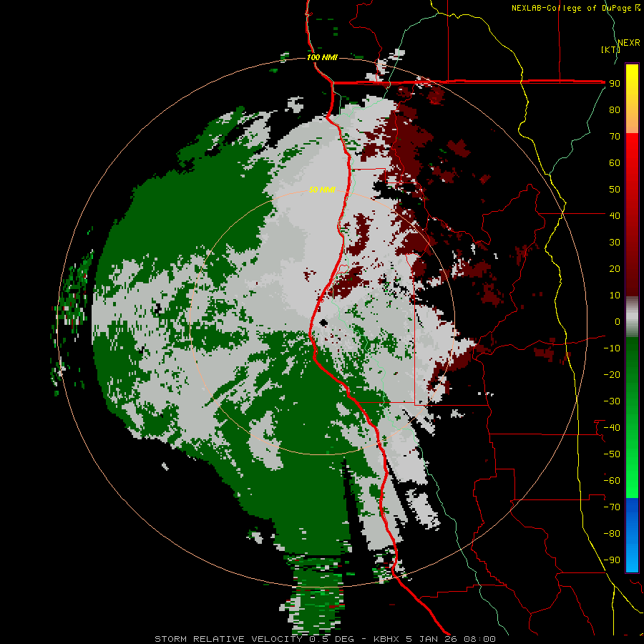Click the -20 value on the velocity scale

pos(612,375)
